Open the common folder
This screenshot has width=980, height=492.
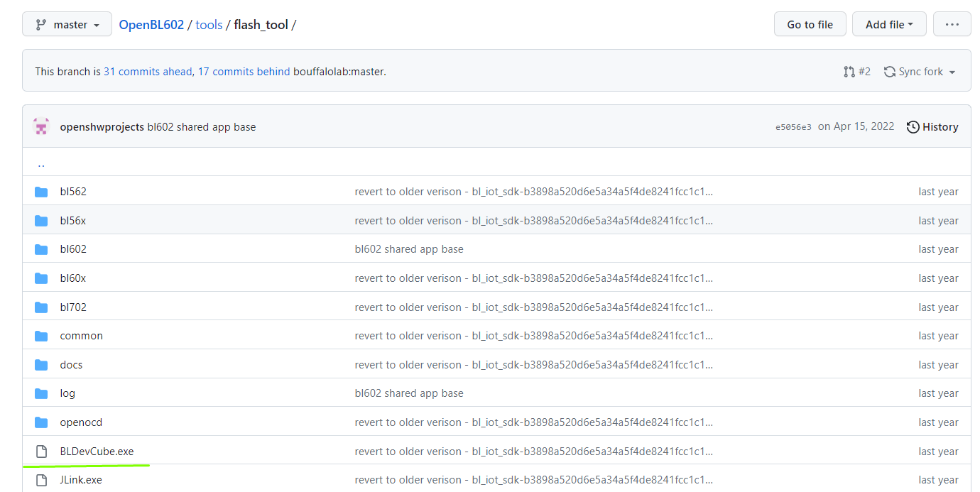pyautogui.click(x=81, y=336)
